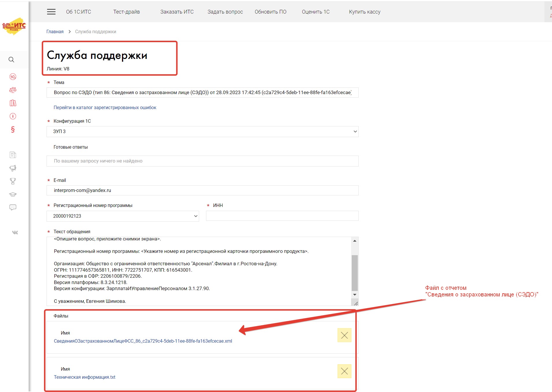Click the chat bubble icon in sidebar
The image size is (552, 392).
pyautogui.click(x=13, y=207)
